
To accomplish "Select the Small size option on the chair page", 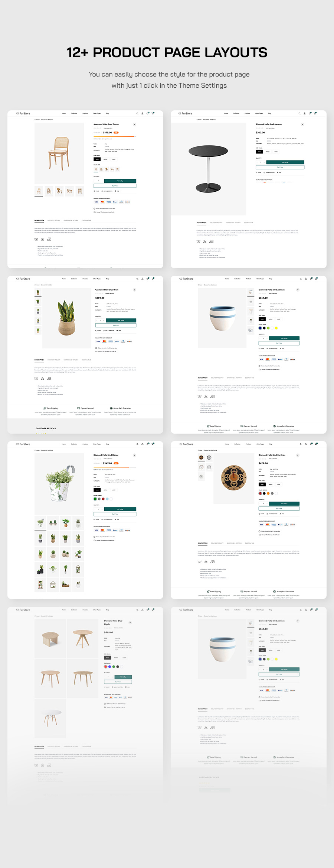I will [x=97, y=159].
